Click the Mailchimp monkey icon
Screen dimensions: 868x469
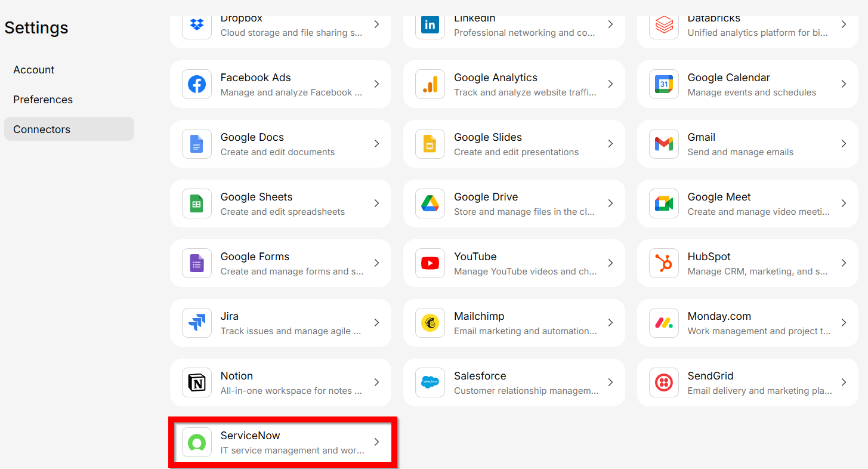click(x=430, y=323)
